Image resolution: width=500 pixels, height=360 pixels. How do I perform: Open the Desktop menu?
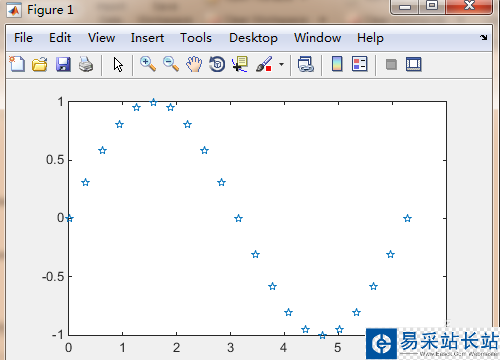click(x=253, y=38)
